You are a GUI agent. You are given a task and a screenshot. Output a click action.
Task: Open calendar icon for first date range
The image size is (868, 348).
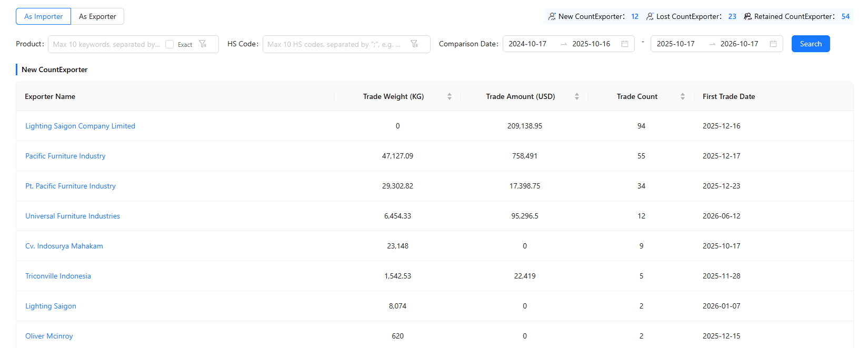point(625,44)
